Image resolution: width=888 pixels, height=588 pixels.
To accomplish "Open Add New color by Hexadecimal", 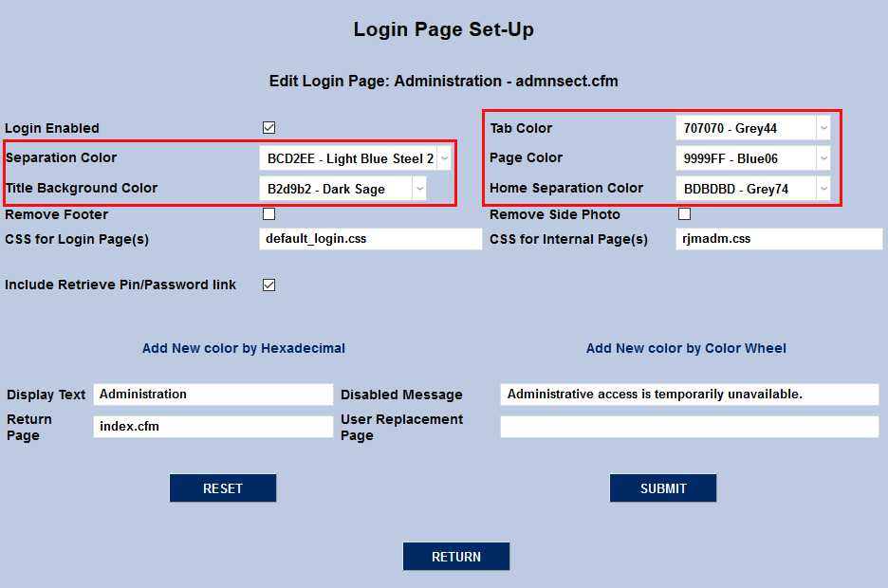I will coord(243,348).
